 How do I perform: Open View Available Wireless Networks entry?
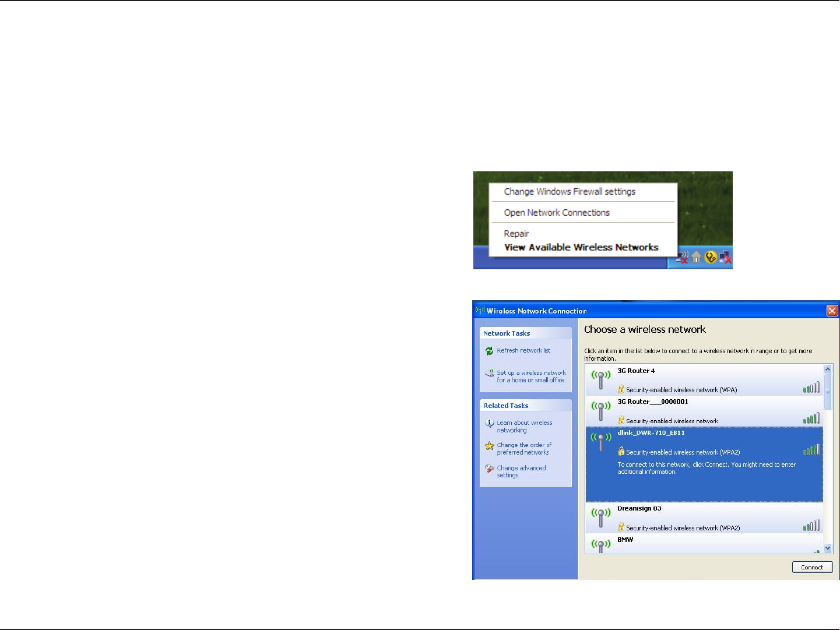click(x=581, y=247)
